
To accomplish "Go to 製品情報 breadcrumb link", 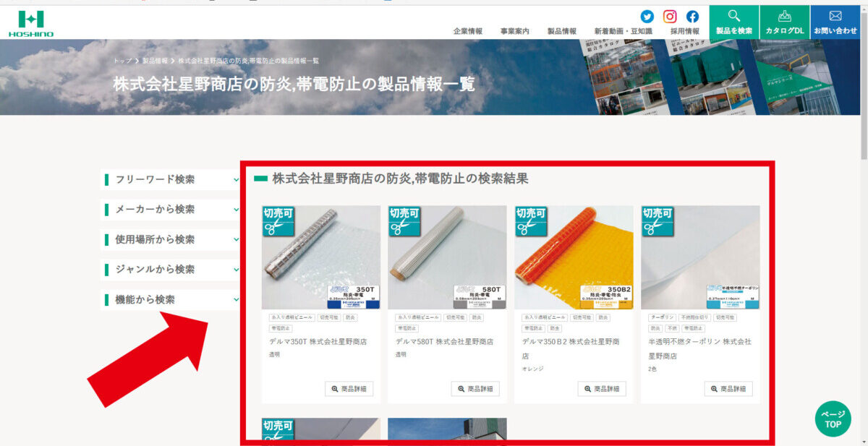I will click(155, 61).
